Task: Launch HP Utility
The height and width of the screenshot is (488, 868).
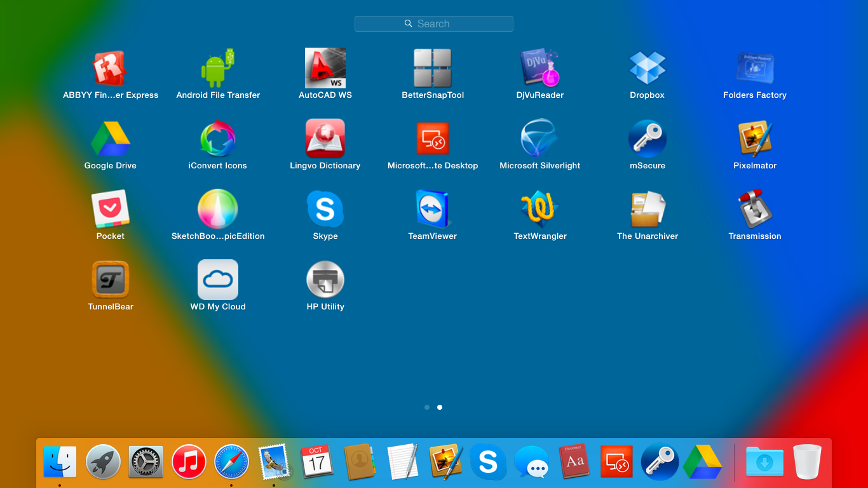Action: point(325,280)
